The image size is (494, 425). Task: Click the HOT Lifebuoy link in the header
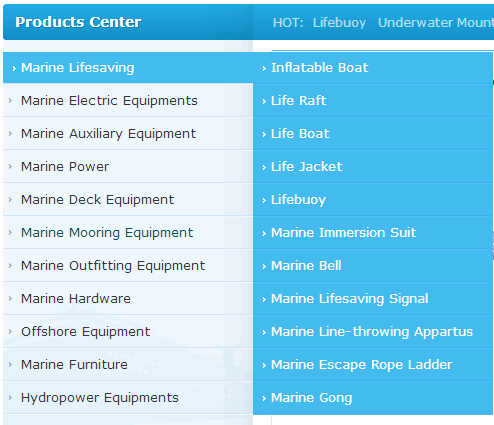(x=339, y=23)
